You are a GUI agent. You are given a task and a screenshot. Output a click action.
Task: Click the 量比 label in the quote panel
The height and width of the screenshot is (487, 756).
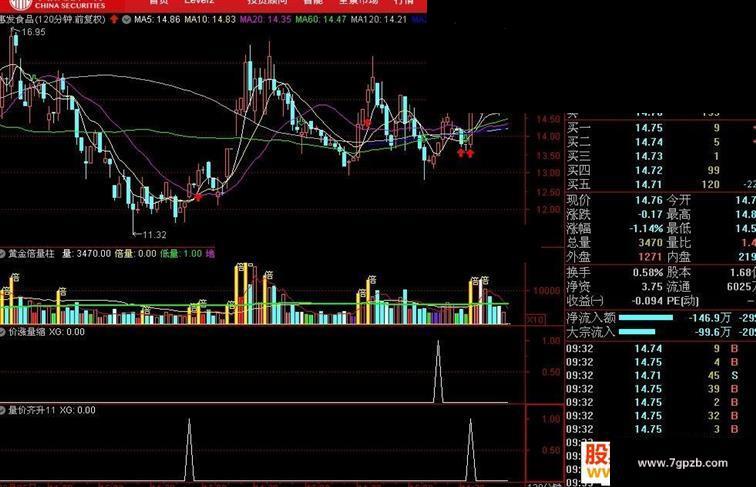click(679, 243)
